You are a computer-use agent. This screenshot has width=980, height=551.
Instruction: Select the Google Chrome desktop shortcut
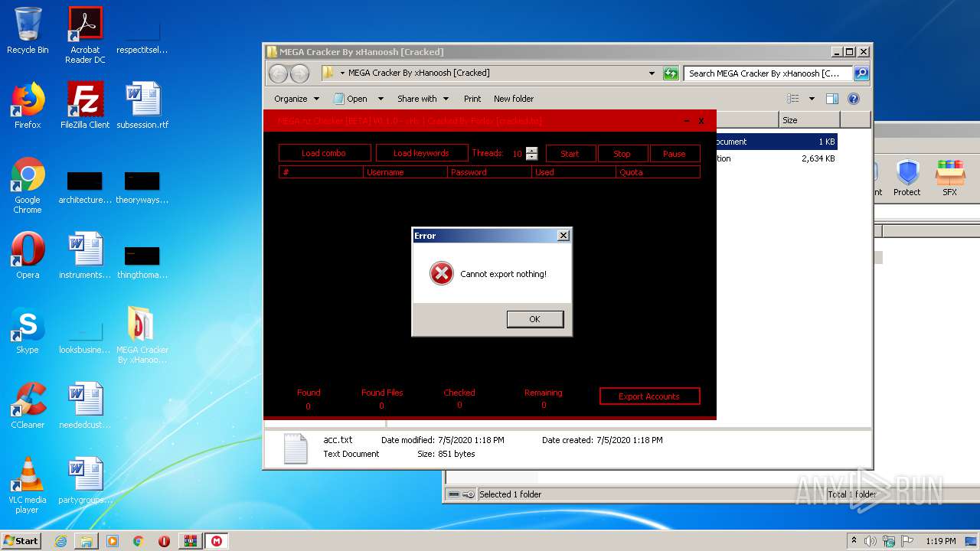(28, 185)
